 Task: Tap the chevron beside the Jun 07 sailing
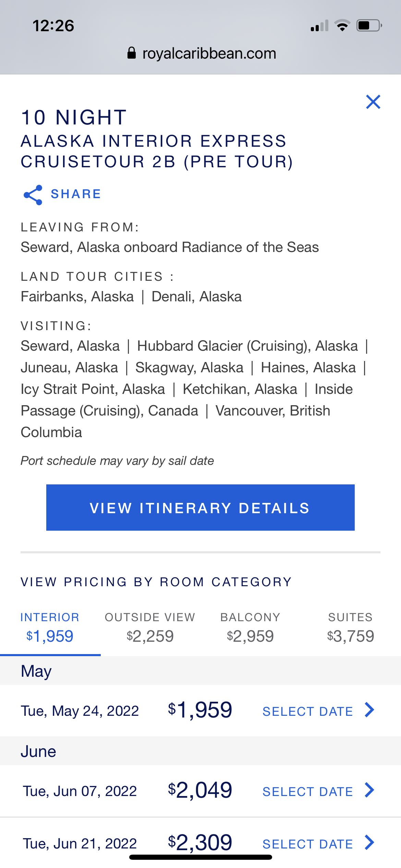(x=369, y=790)
